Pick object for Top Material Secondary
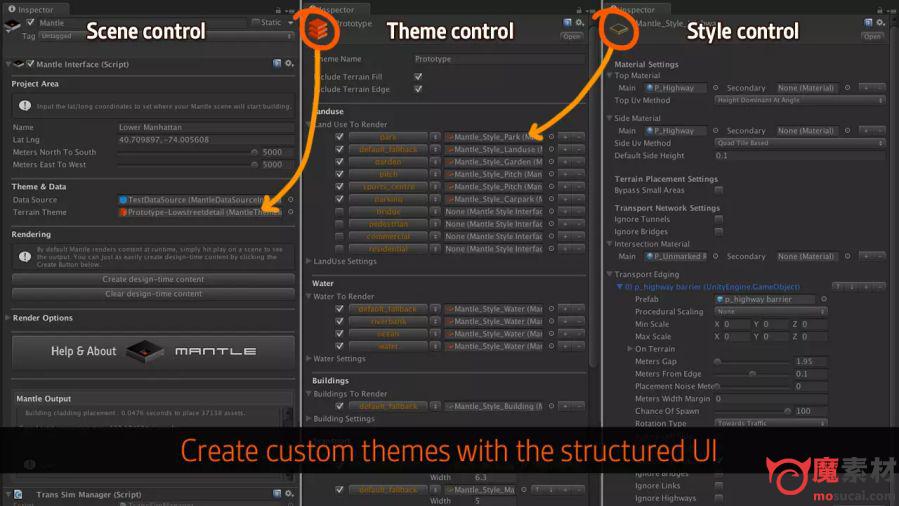899x506 pixels. [847, 88]
